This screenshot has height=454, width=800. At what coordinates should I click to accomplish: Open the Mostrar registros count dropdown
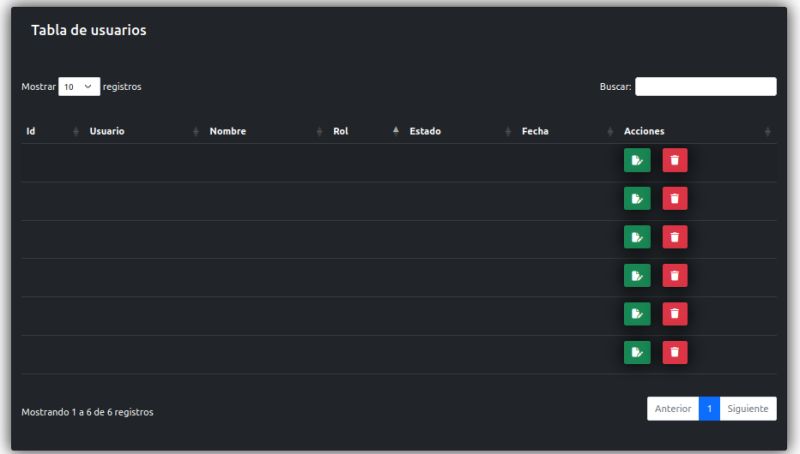pyautogui.click(x=79, y=87)
